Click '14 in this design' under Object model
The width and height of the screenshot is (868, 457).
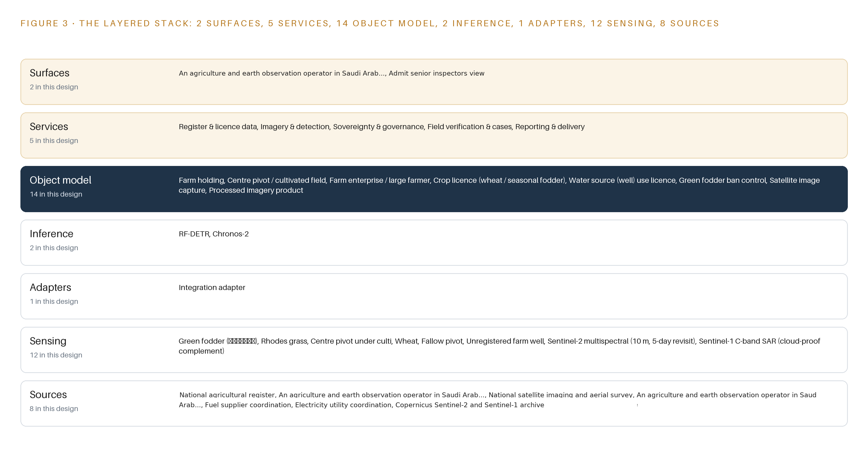click(56, 194)
